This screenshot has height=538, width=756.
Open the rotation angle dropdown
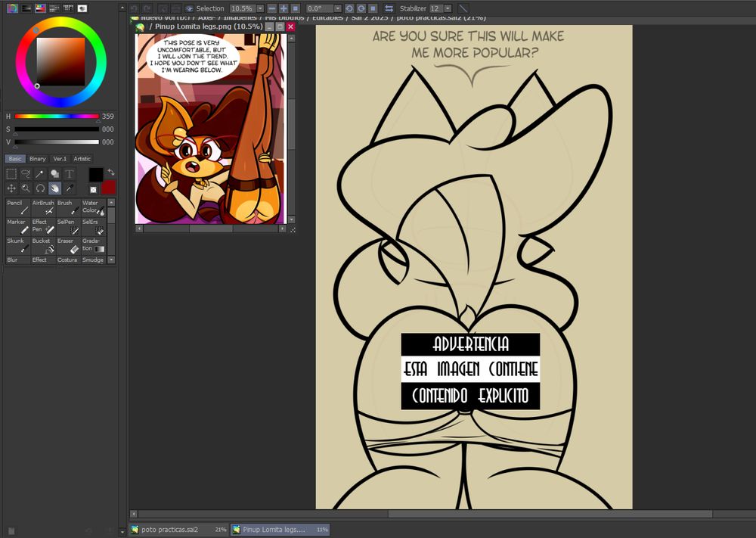click(x=337, y=8)
